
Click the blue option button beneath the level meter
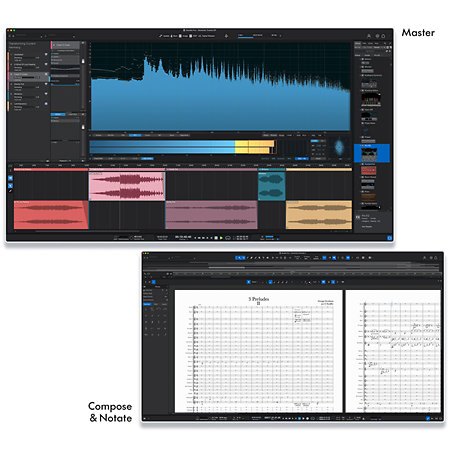pyautogui.click(x=147, y=158)
